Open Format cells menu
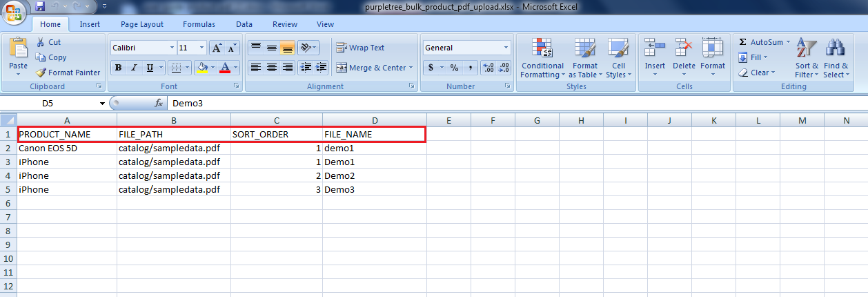Screen dimensions: 868x297 click(713, 54)
